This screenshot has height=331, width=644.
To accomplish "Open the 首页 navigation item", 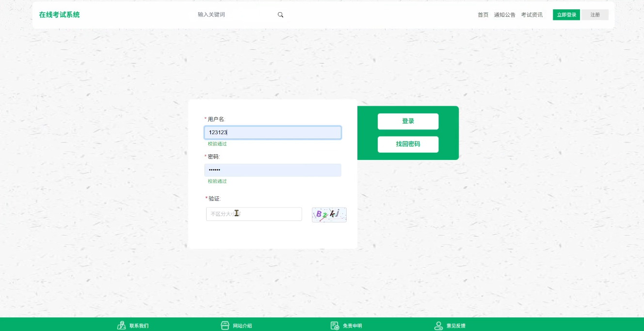I will [483, 15].
